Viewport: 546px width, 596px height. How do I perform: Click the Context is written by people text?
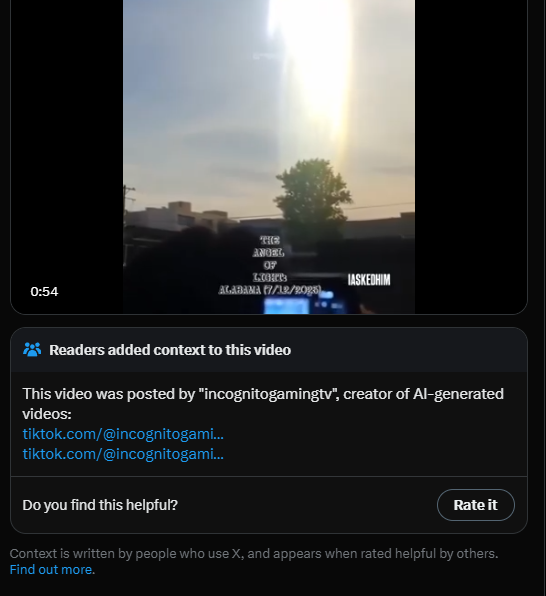point(254,553)
